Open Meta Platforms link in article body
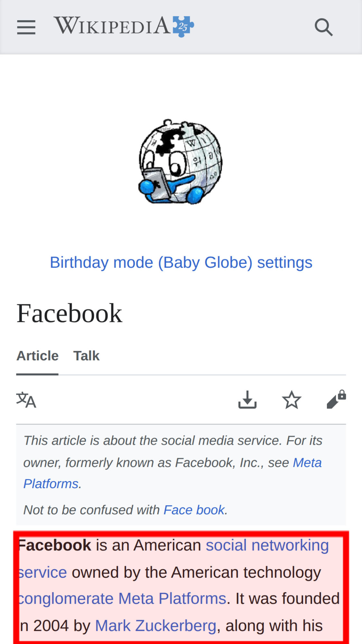This screenshot has width=362, height=644. click(172, 599)
